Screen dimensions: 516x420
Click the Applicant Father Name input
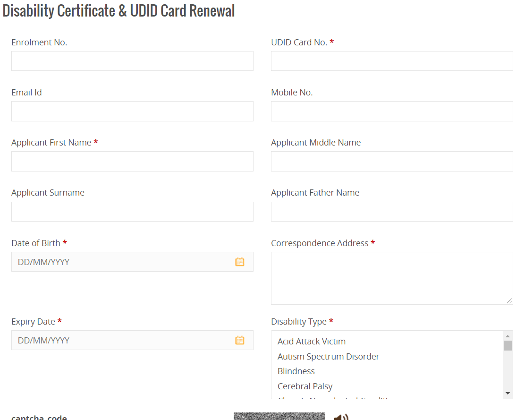(392, 212)
